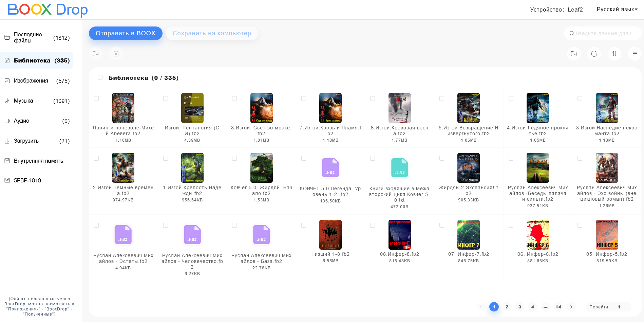Click file name 6.Изгой.Кровавая весна.fb2
This screenshot has width=644, height=322.
click(400, 131)
